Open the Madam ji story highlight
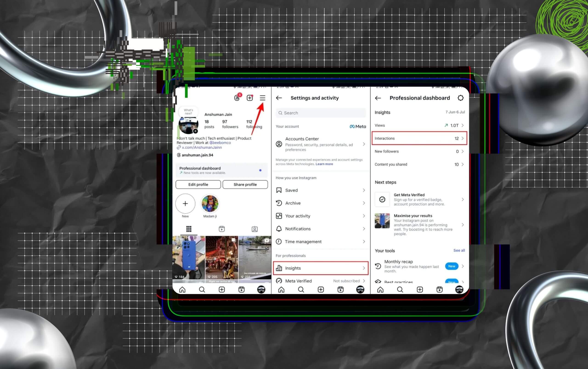The image size is (588, 369). (210, 204)
